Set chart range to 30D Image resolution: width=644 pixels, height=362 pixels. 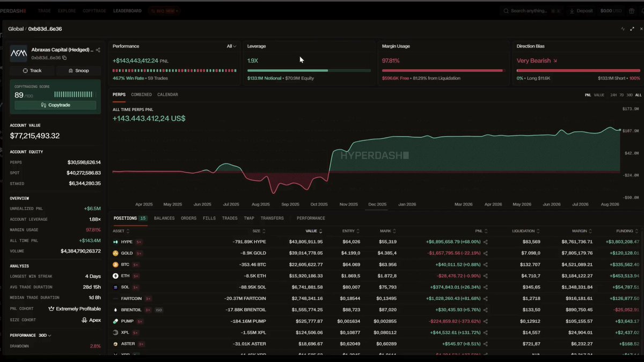(630, 95)
